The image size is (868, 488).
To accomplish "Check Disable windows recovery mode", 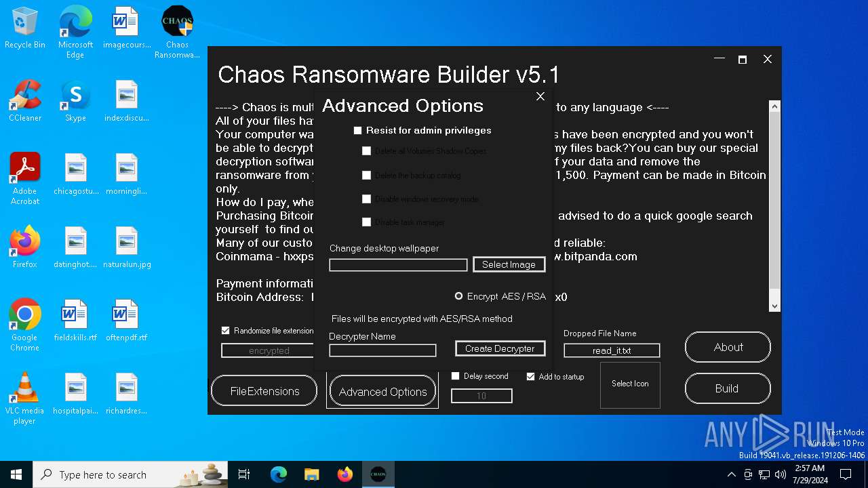I will click(367, 199).
